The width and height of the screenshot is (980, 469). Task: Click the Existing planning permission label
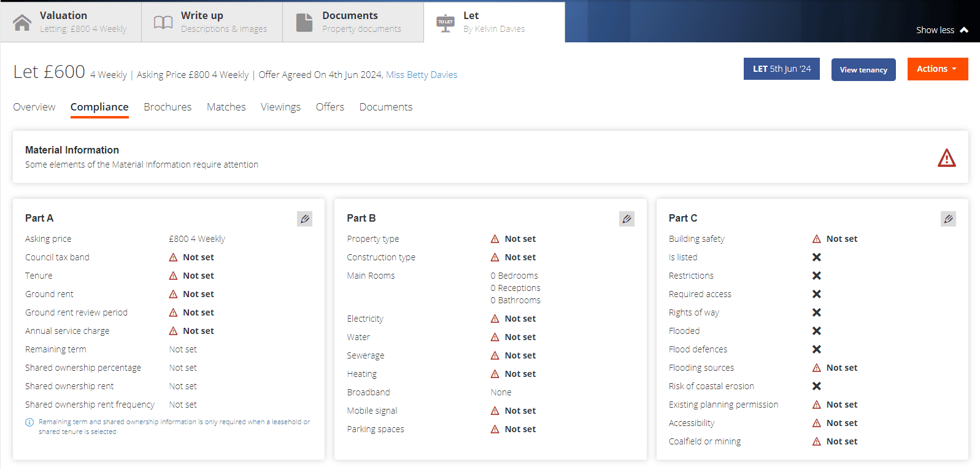723,405
